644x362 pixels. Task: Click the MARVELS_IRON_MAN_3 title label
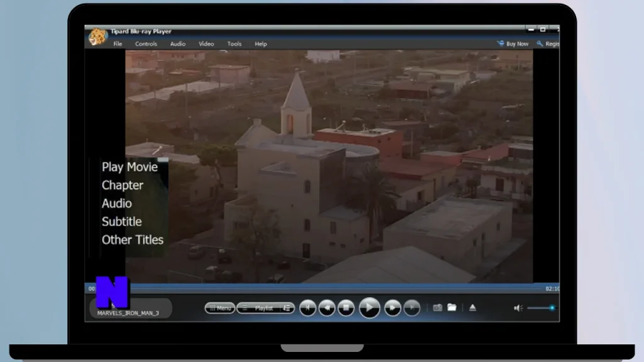pos(128,313)
